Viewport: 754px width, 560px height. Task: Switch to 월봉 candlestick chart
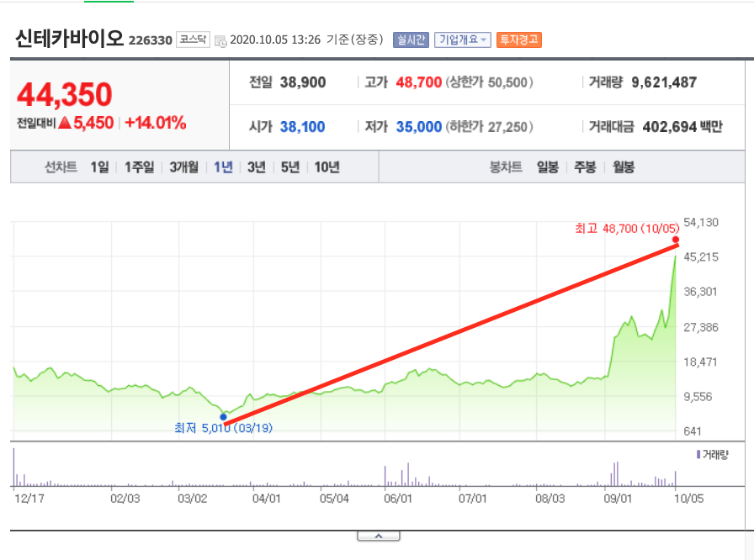click(624, 167)
